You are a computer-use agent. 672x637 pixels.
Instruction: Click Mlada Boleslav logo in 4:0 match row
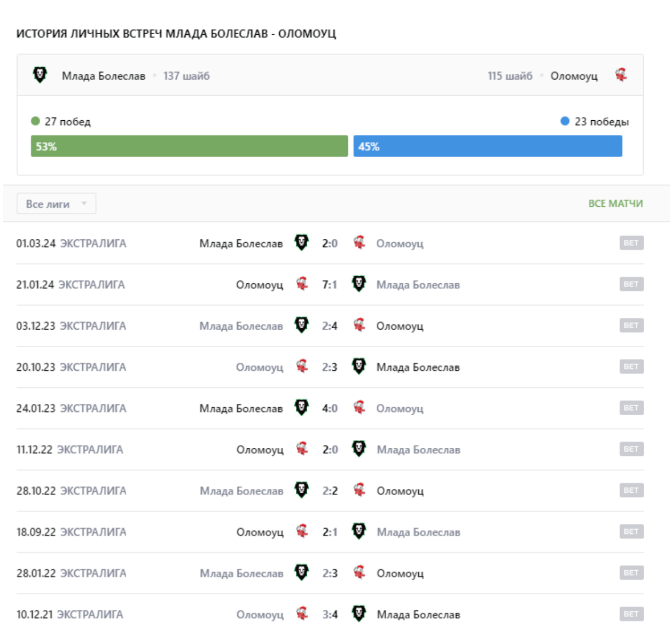point(302,408)
